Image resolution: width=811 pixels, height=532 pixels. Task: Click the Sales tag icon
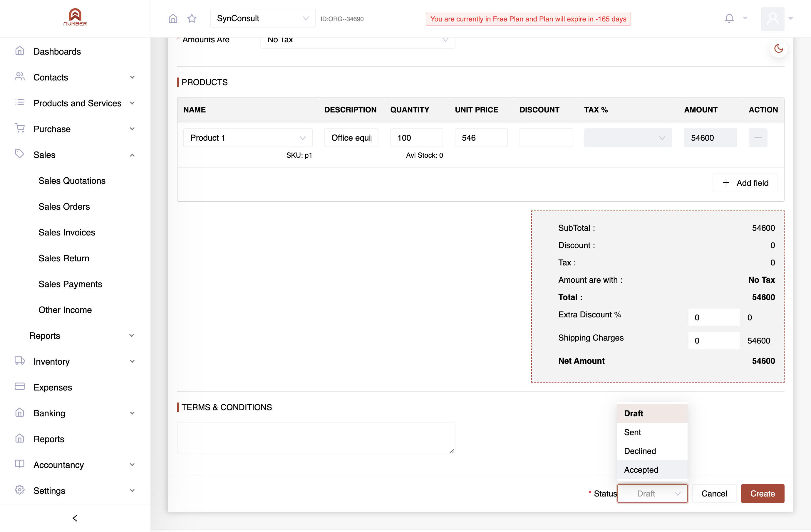click(20, 154)
